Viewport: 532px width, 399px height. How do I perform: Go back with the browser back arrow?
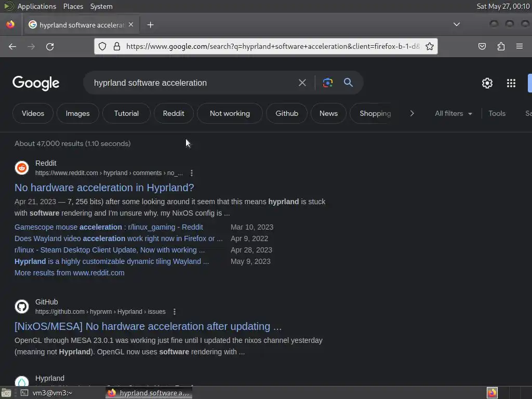pyautogui.click(x=12, y=46)
